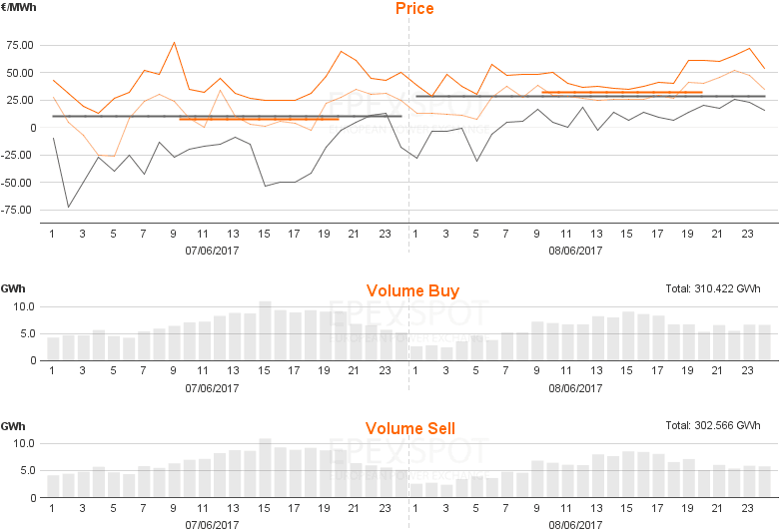Click the orange horizontal average line on 08/06/2017
This screenshot has width=779, height=532.
click(x=621, y=92)
